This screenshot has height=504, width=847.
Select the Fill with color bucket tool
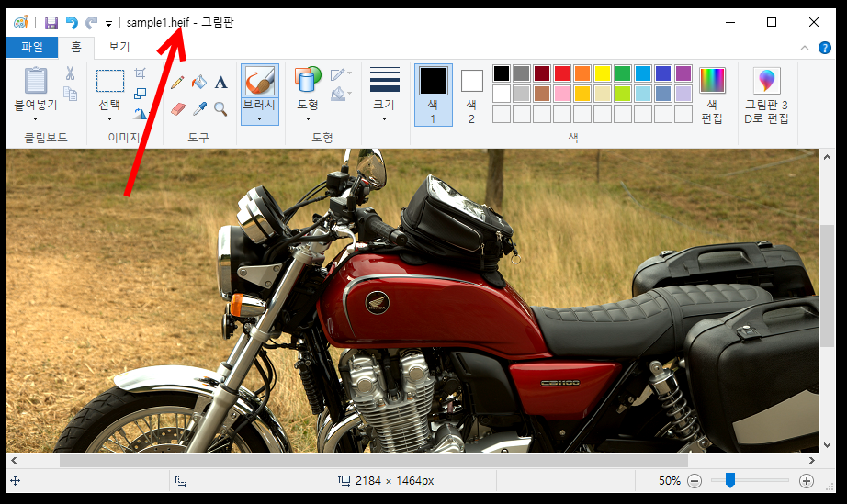(x=199, y=83)
